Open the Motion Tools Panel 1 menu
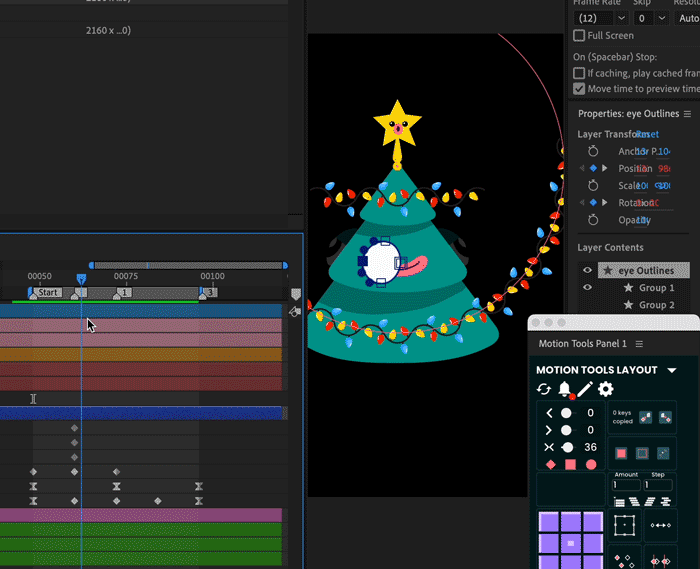The height and width of the screenshot is (569, 700). [637, 344]
